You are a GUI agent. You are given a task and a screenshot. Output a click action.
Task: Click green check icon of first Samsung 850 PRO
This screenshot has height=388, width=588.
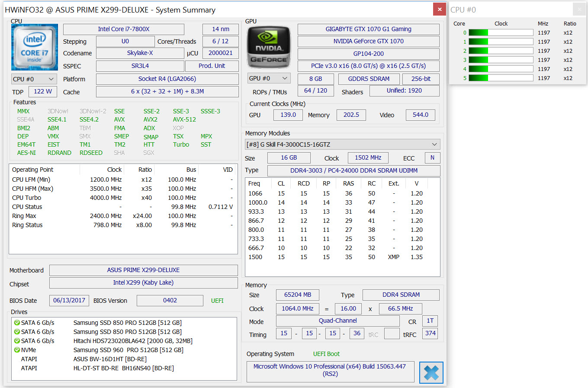point(17,323)
